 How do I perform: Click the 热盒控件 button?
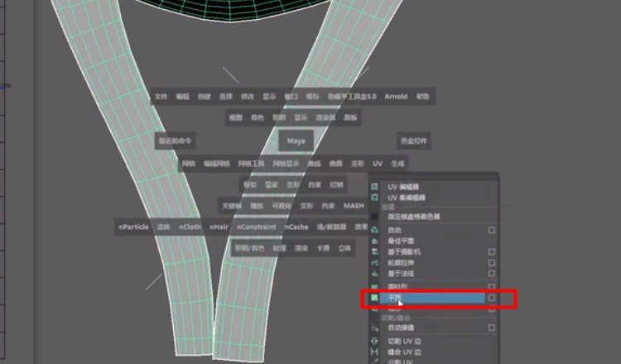(414, 141)
